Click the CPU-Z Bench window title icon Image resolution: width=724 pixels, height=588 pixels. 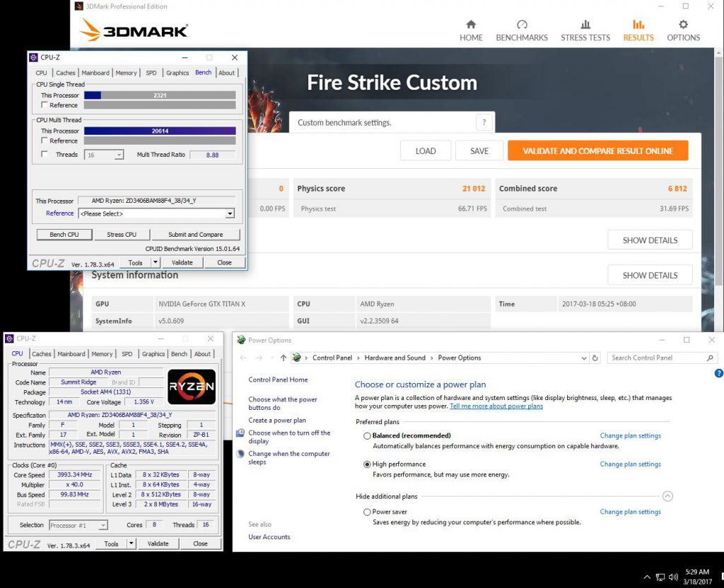tap(33, 57)
